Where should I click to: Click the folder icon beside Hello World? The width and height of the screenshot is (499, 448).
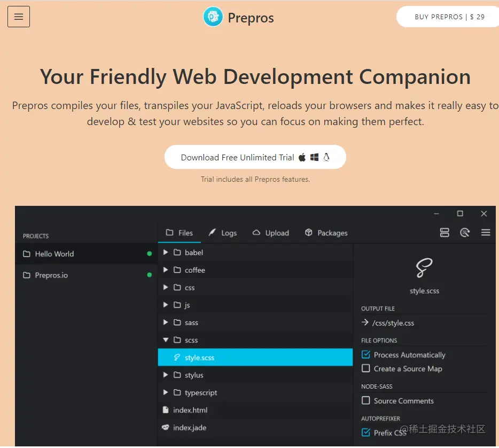27,254
